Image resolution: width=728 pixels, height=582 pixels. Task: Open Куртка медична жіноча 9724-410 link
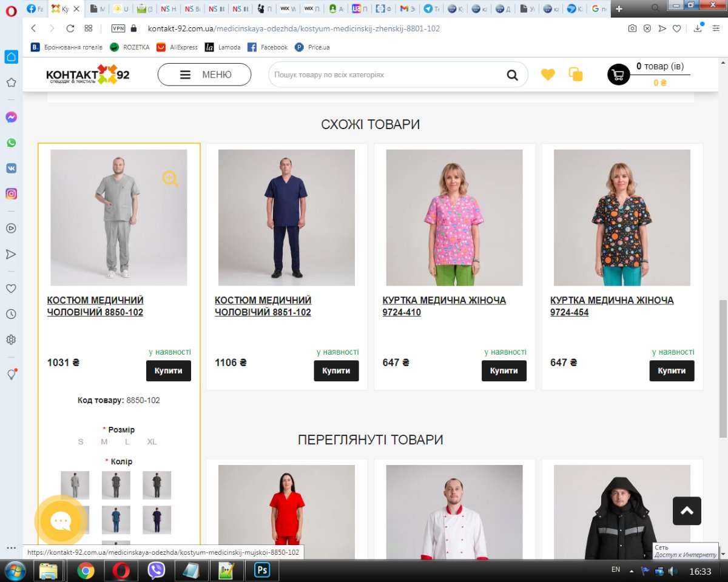click(x=444, y=306)
